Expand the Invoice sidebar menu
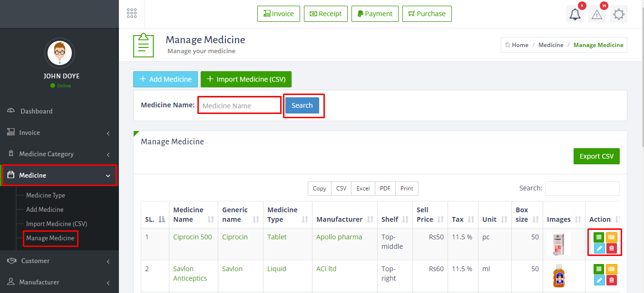The width and height of the screenshot is (644, 293). coord(59,133)
